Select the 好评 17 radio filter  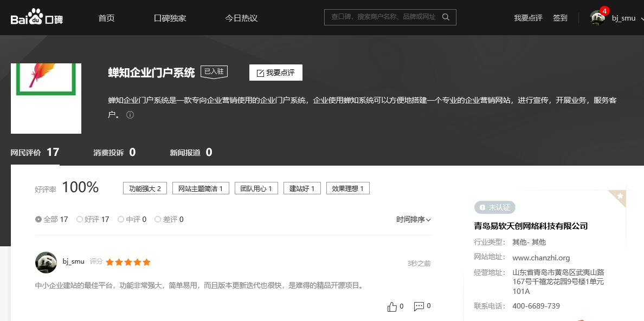point(93,219)
